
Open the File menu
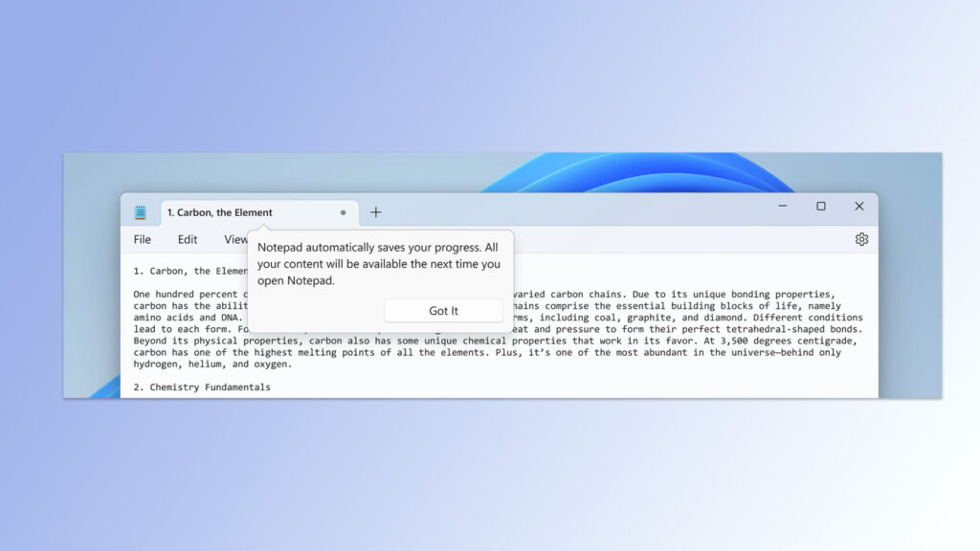(x=142, y=239)
